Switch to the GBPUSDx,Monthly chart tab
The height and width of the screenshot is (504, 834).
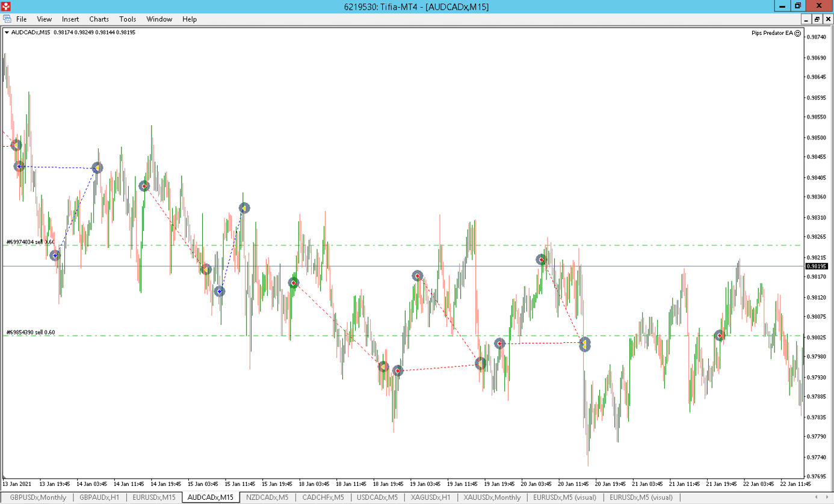point(39,497)
